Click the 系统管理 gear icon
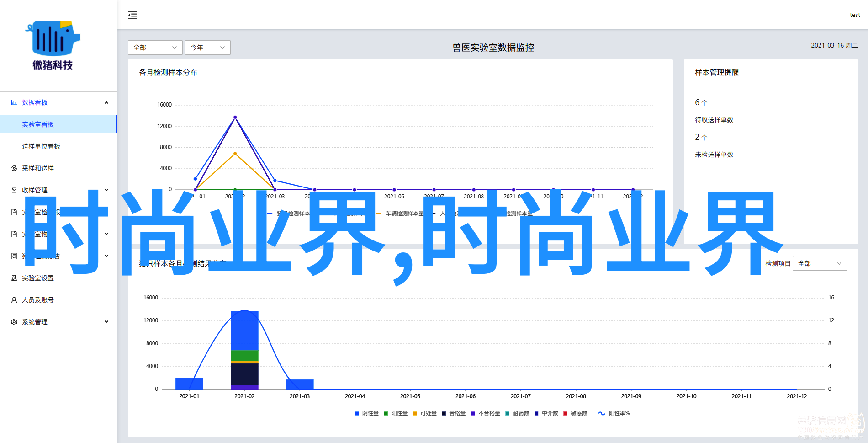This screenshot has width=868, height=443. pyautogui.click(x=14, y=322)
